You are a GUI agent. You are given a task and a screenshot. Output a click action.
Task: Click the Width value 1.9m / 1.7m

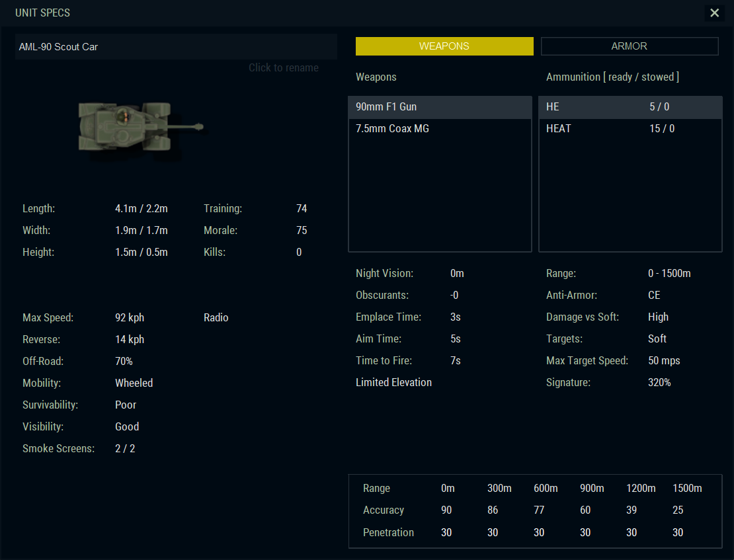pyautogui.click(x=142, y=230)
